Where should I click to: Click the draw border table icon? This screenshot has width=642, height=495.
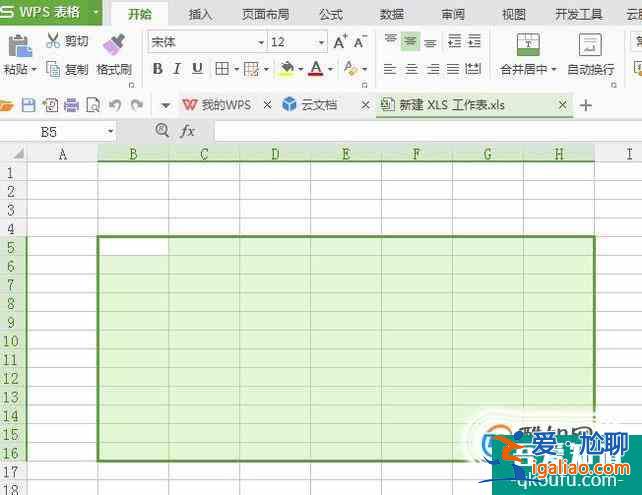251,69
